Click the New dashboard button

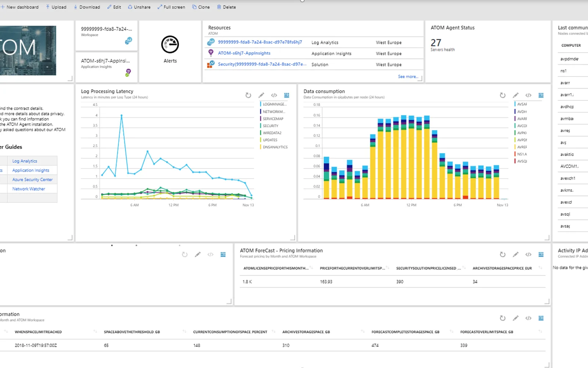click(19, 7)
